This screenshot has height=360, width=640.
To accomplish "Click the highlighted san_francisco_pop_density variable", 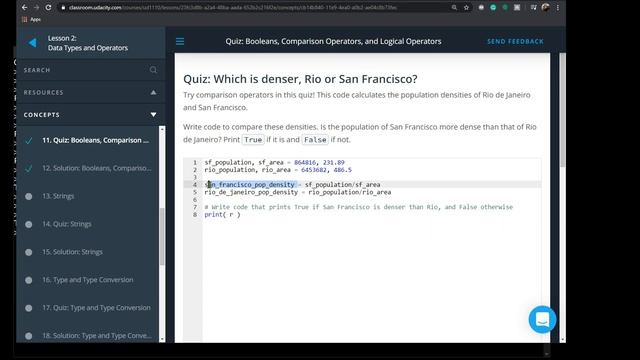I will (x=249, y=184).
